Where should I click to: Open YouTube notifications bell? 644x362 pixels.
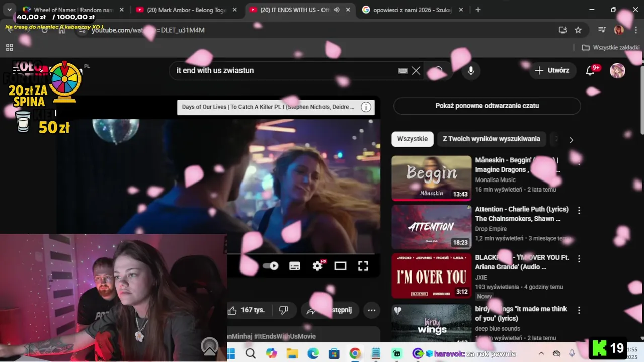pyautogui.click(x=590, y=71)
